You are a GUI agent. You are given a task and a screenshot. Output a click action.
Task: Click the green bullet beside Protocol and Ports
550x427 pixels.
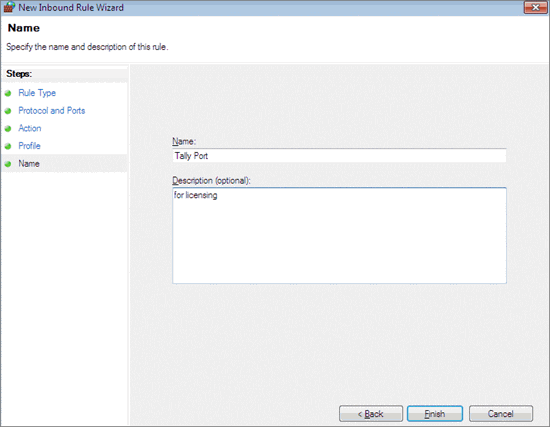point(8,111)
